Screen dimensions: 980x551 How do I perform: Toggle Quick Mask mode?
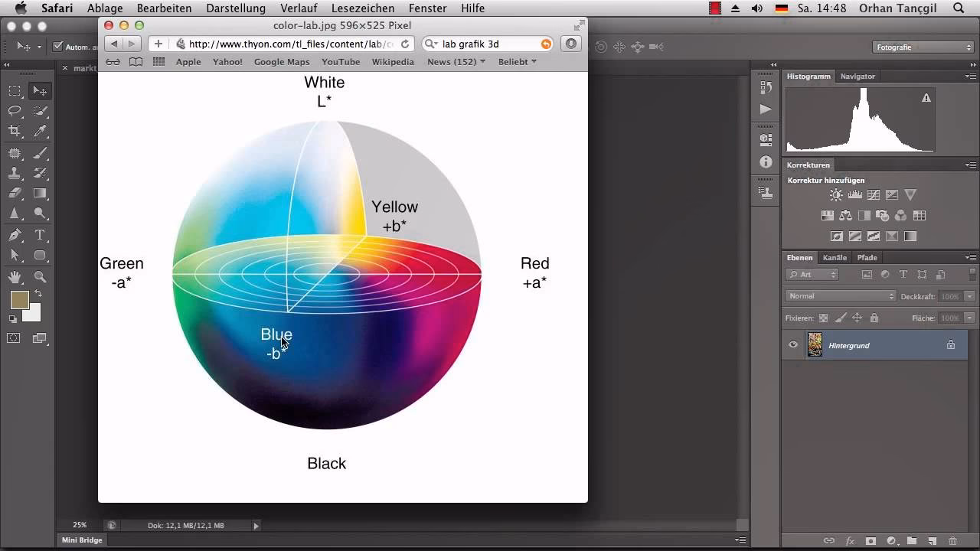[x=14, y=337]
